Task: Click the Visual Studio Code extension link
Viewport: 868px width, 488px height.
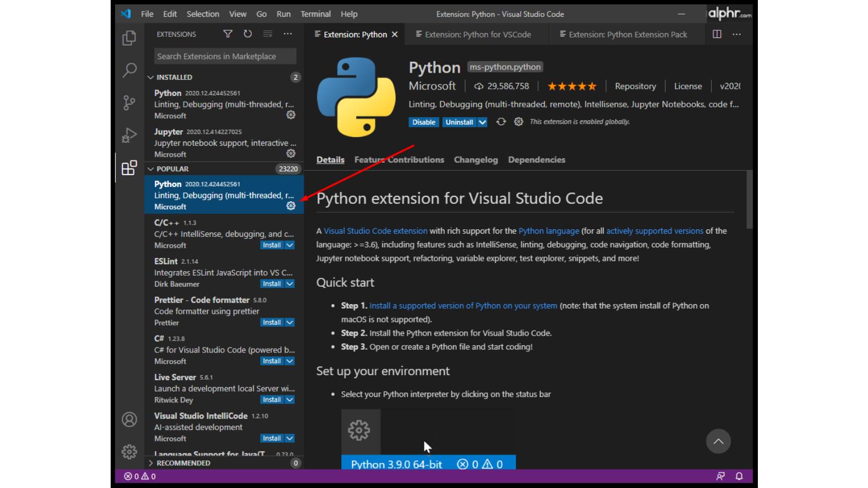Action: click(x=375, y=231)
